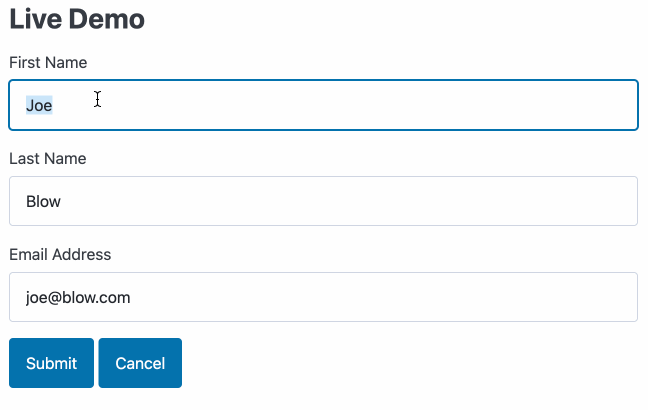
Task: Click the word "Live" in the heading
Action: tap(36, 19)
